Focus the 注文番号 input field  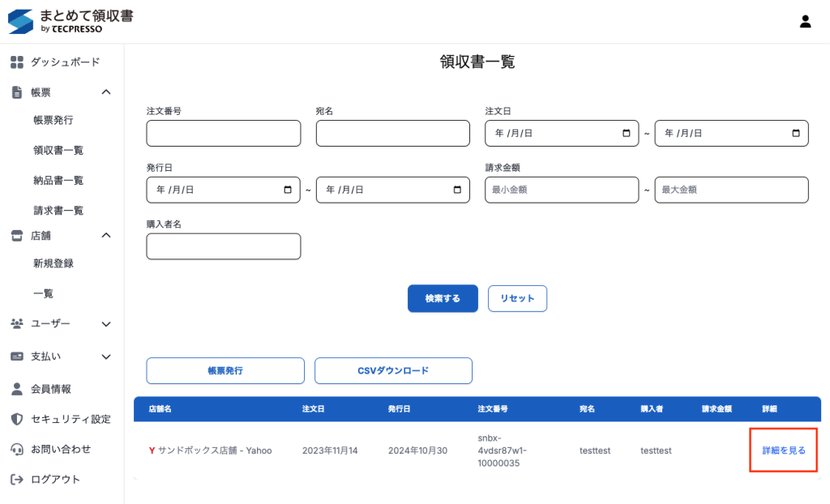223,134
